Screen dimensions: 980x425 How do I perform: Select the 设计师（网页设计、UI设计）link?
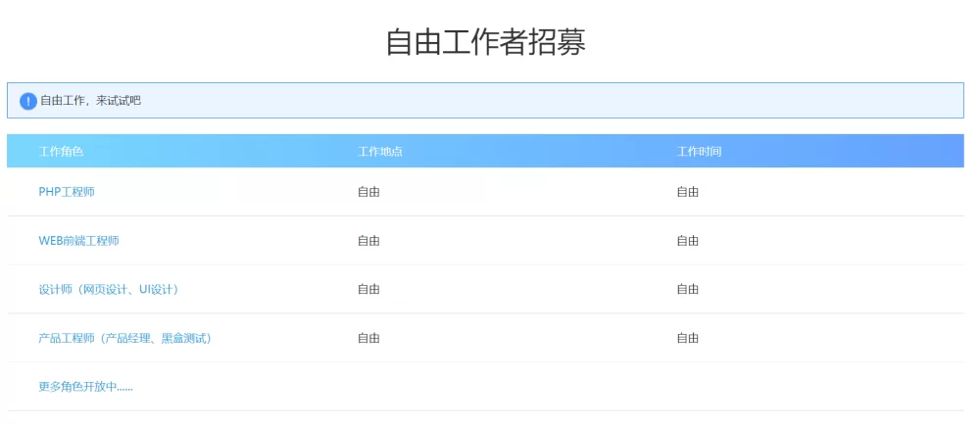109,290
